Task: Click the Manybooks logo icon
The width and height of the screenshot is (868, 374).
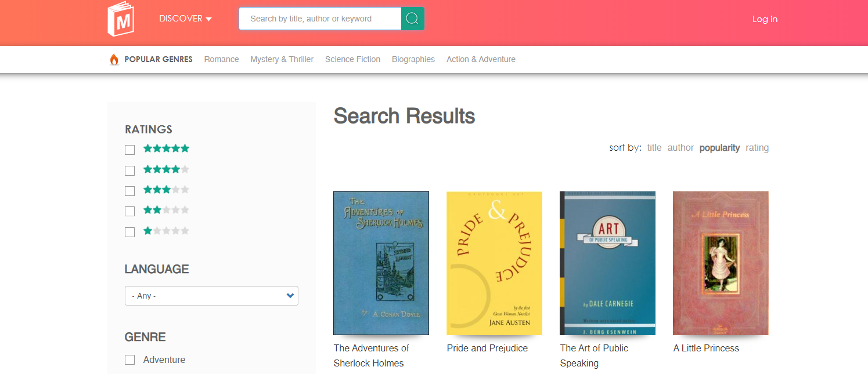Action: pyautogui.click(x=121, y=19)
